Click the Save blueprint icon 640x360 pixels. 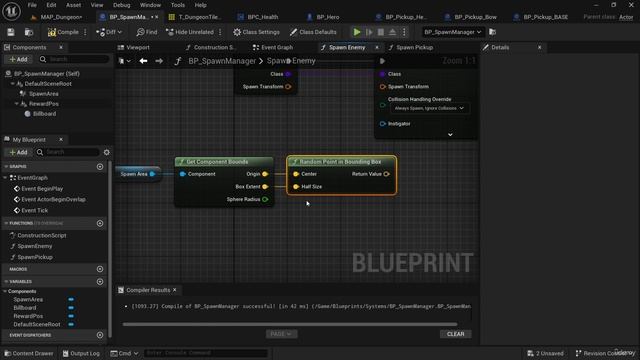[x=11, y=32]
